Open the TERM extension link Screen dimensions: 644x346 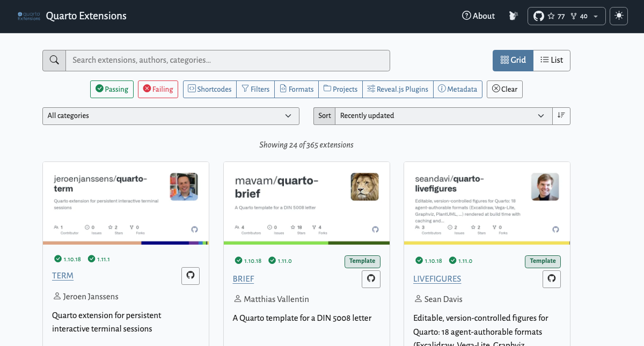click(63, 276)
